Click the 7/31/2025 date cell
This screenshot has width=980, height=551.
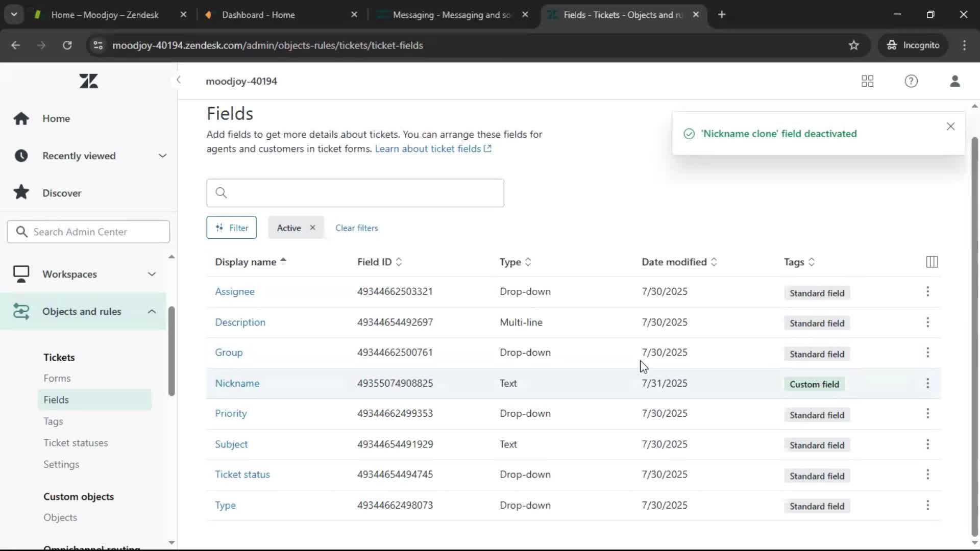(665, 383)
